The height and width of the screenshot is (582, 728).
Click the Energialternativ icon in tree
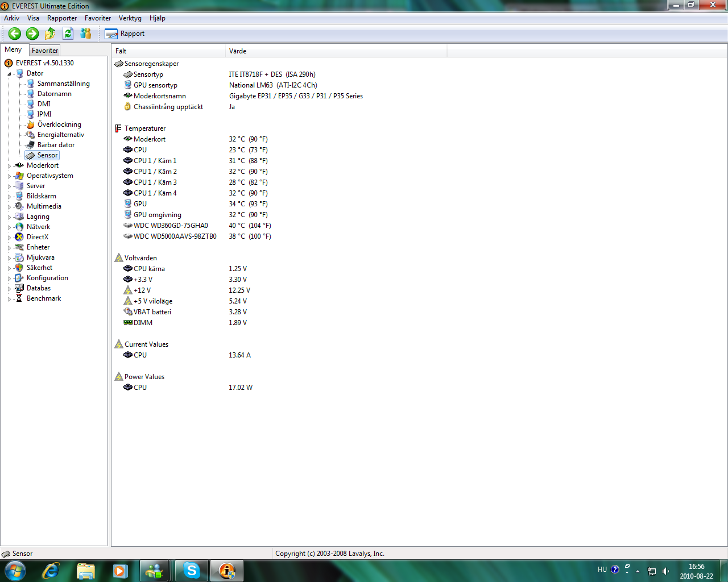tap(31, 135)
